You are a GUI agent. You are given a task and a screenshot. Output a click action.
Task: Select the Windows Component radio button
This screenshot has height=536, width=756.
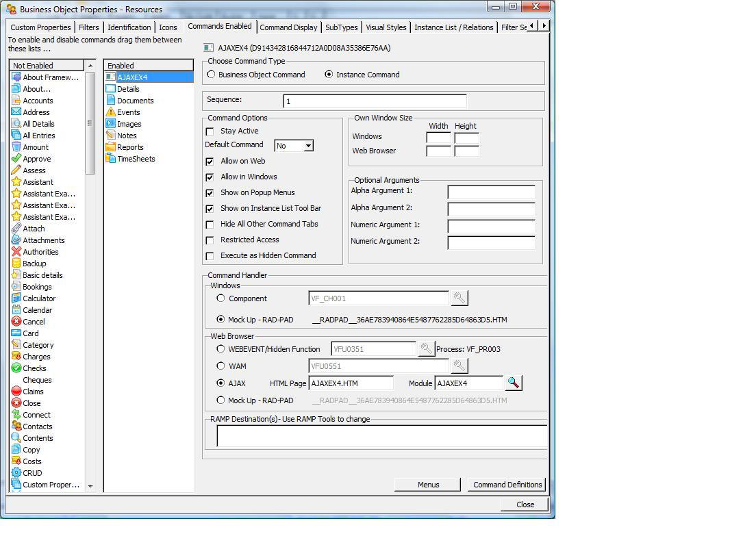click(220, 298)
